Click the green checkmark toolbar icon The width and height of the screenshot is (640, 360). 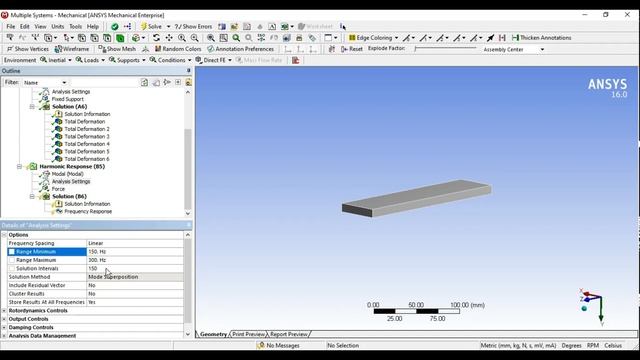(x=115, y=27)
